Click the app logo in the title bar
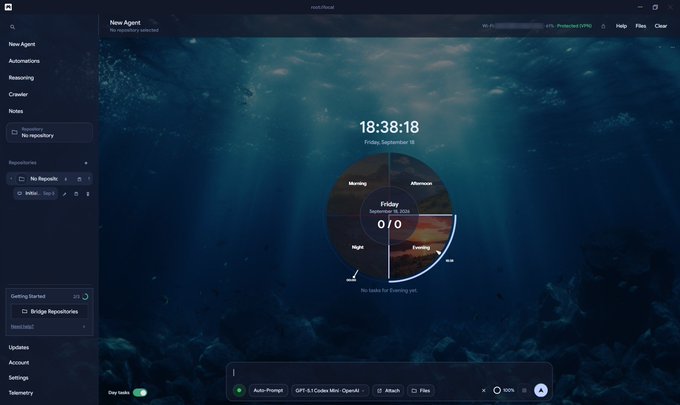 (8, 7)
